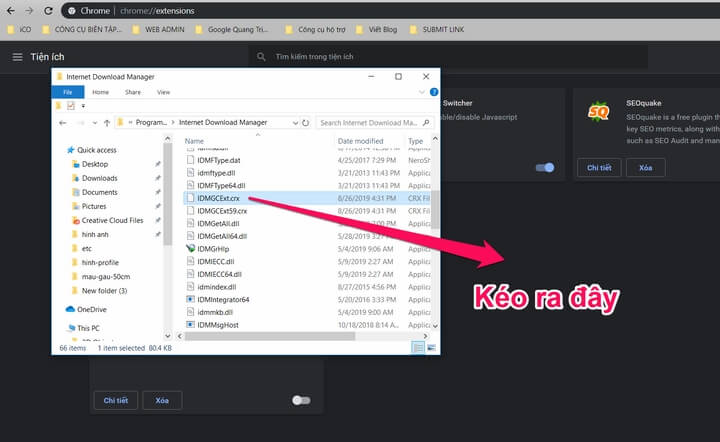Click the file list horizontal scrollbar
The height and width of the screenshot is (442, 720).
(x=270, y=336)
